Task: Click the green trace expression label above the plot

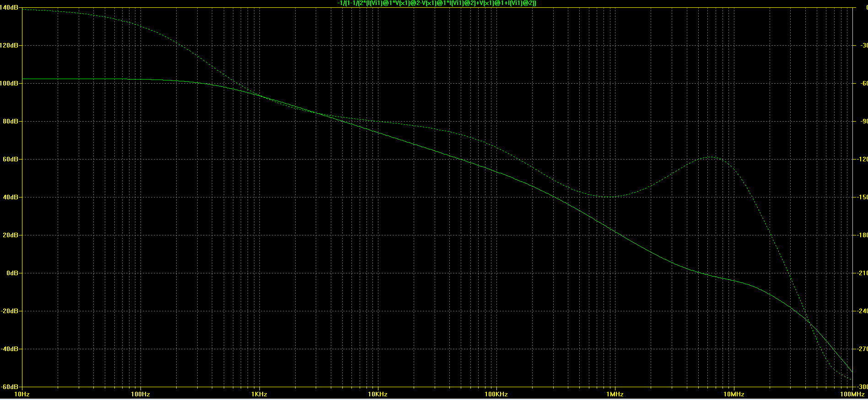Action: pos(437,3)
